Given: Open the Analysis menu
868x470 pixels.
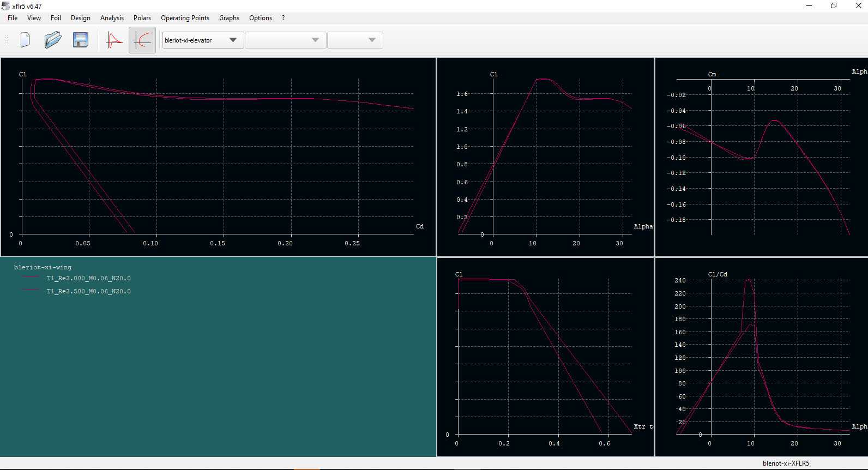Looking at the screenshot, I should pos(112,18).
